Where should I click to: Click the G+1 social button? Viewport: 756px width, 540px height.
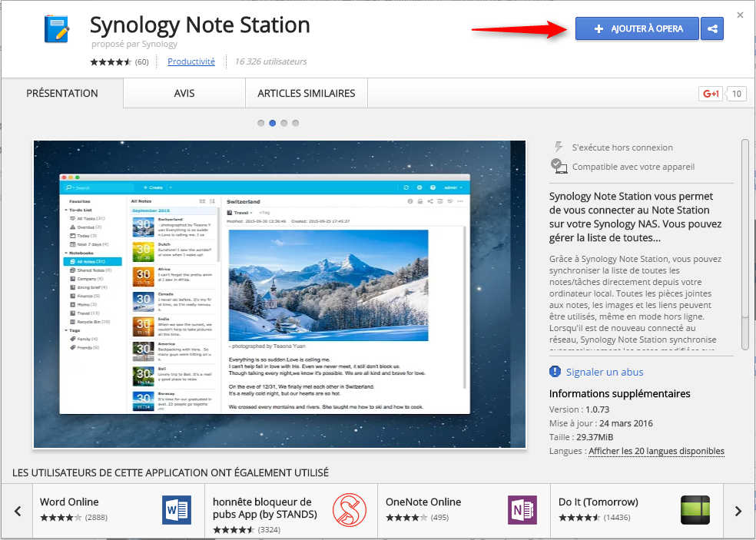pos(710,93)
